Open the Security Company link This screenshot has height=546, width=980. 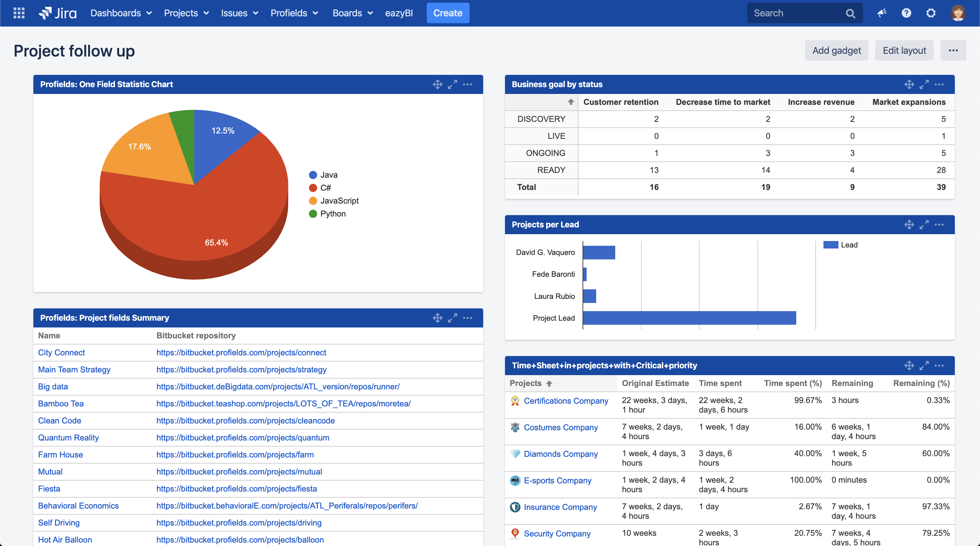[557, 533]
